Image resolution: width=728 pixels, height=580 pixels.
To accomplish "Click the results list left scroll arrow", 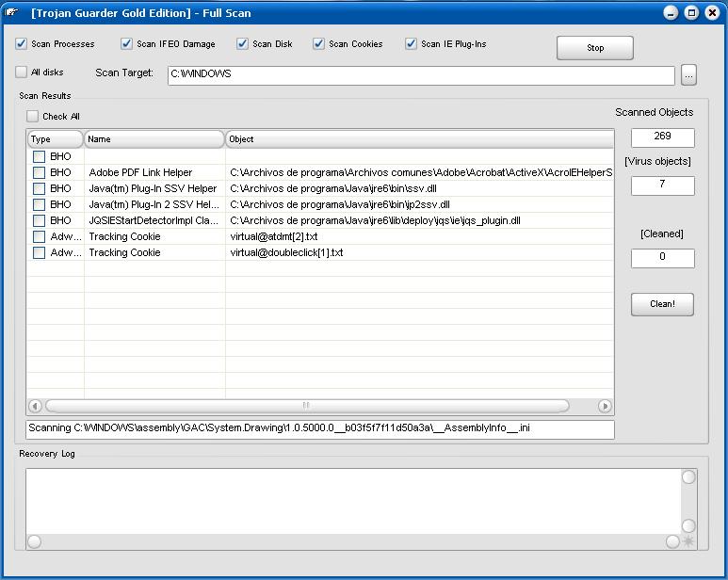I will [35, 406].
